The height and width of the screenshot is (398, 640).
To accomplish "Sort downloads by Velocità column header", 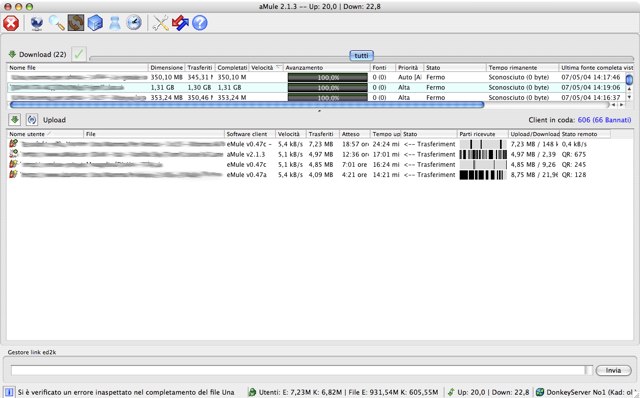I will [x=266, y=68].
